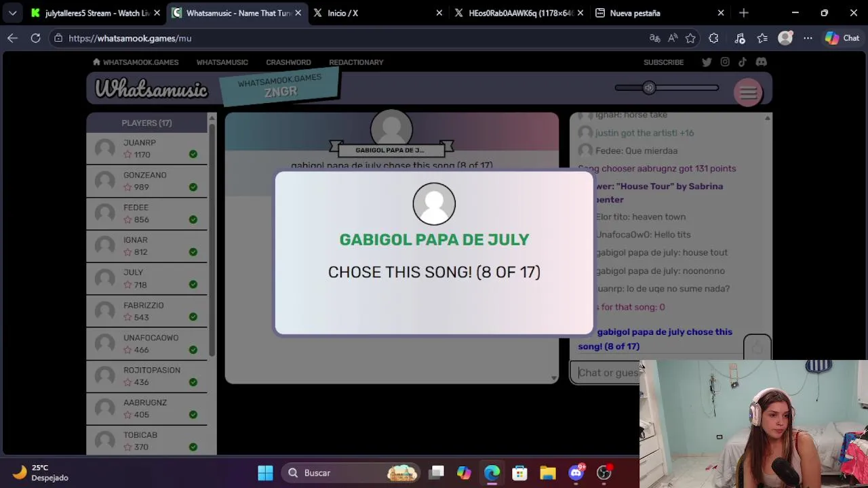The width and height of the screenshot is (868, 488).
Task: Switch to the Nueva pestaña tab
Action: (659, 13)
